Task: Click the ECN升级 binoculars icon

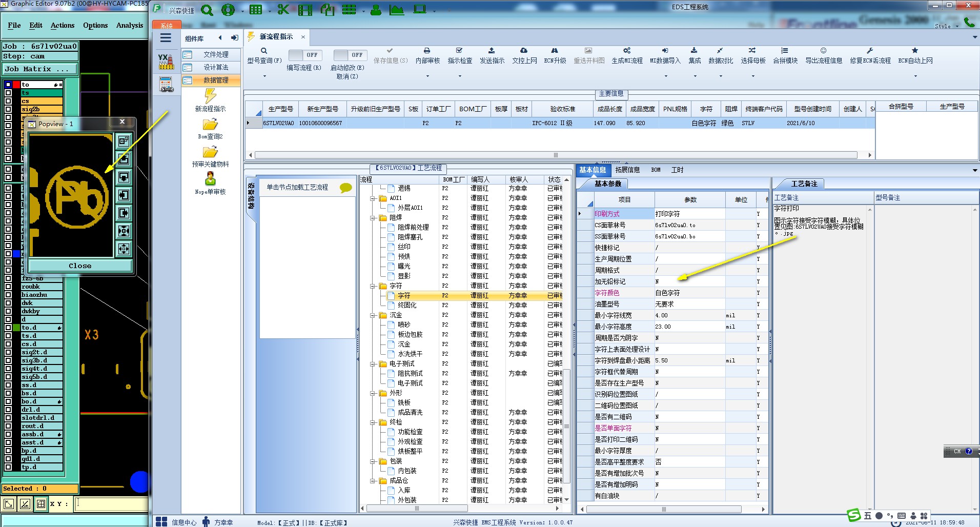Action: pos(555,51)
